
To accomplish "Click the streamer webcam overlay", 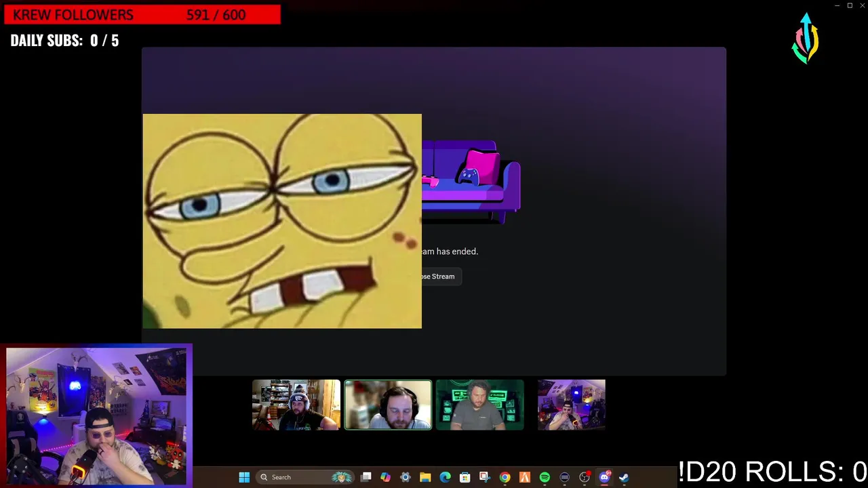I will 96,416.
